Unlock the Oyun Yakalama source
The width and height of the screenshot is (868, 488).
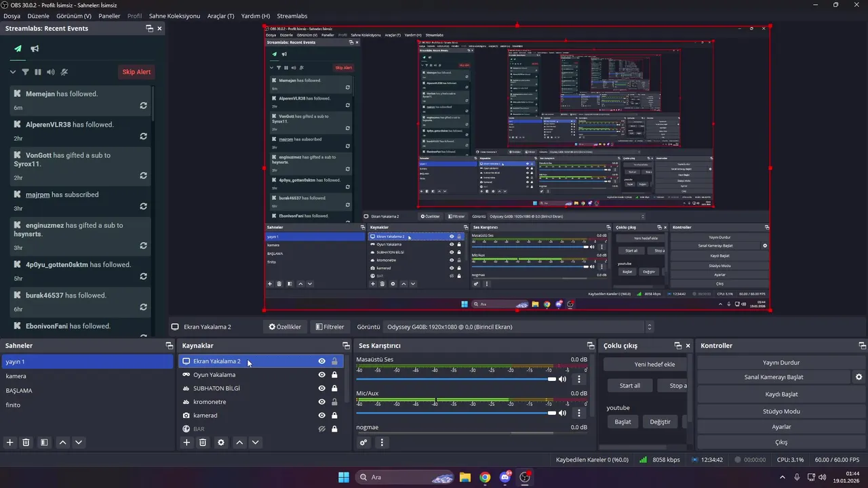[x=334, y=375]
